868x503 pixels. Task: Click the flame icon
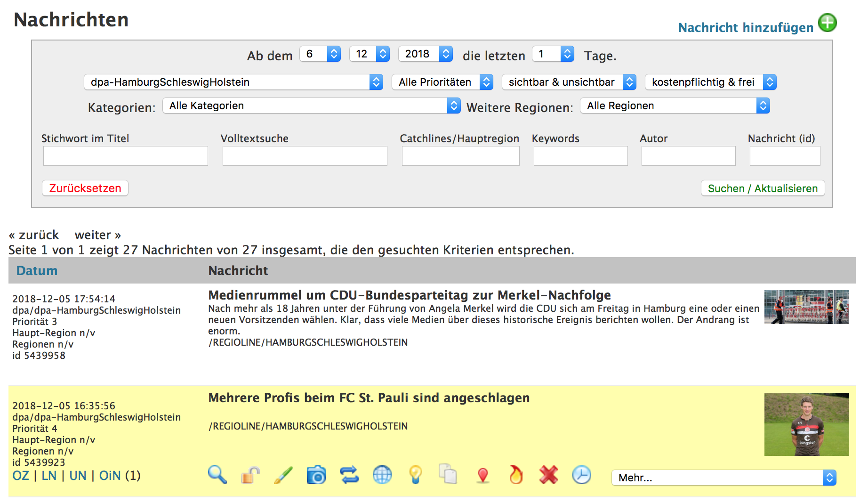(x=516, y=475)
